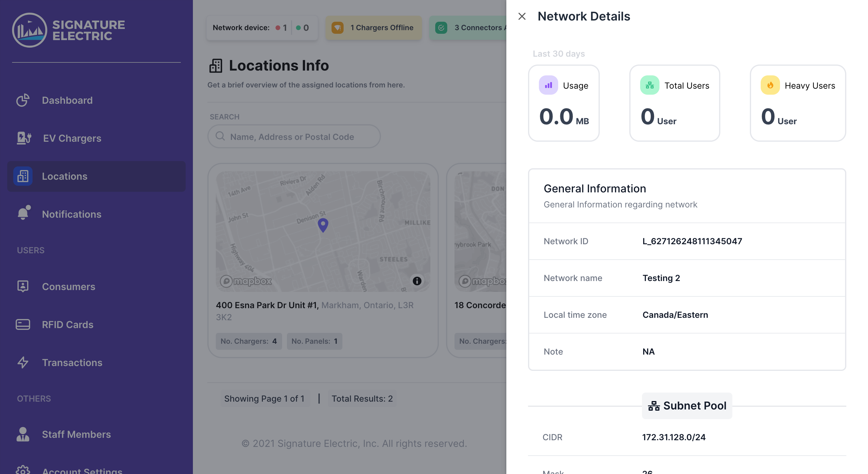
Task: Click the Heavy Users 0 User value
Action: [x=779, y=117]
